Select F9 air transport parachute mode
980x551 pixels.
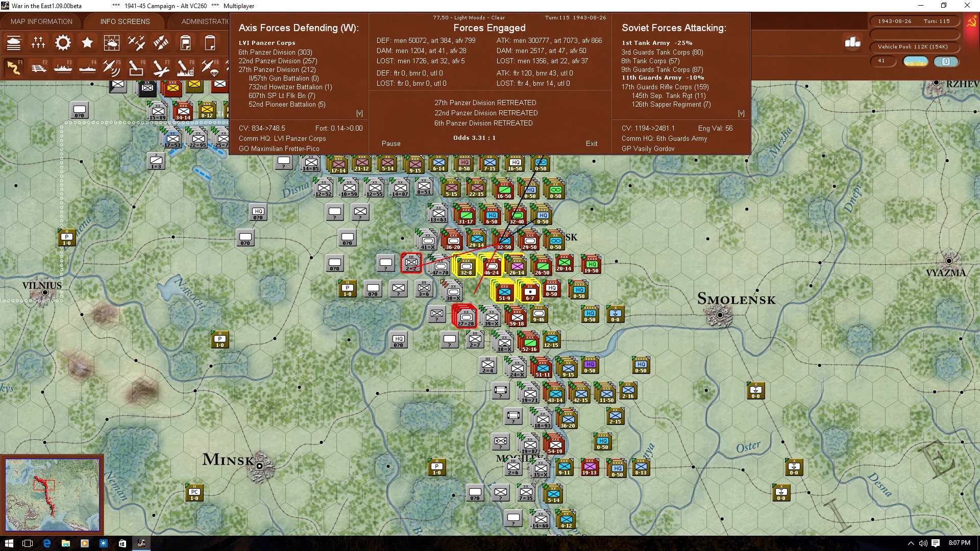(210, 67)
